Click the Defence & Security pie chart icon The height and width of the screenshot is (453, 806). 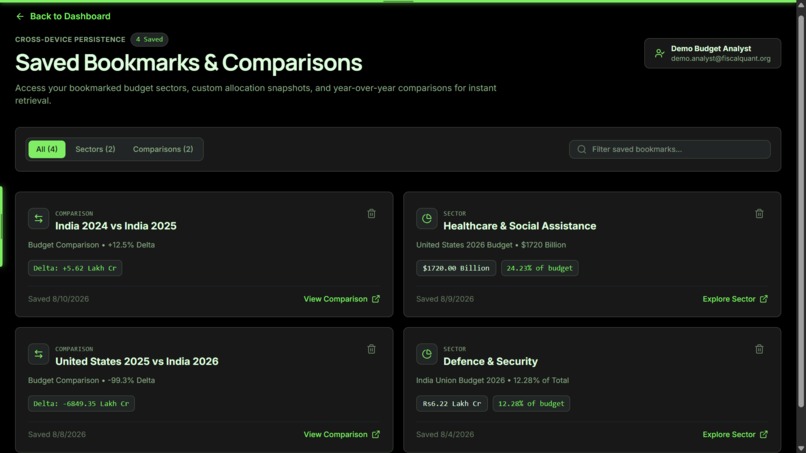427,354
